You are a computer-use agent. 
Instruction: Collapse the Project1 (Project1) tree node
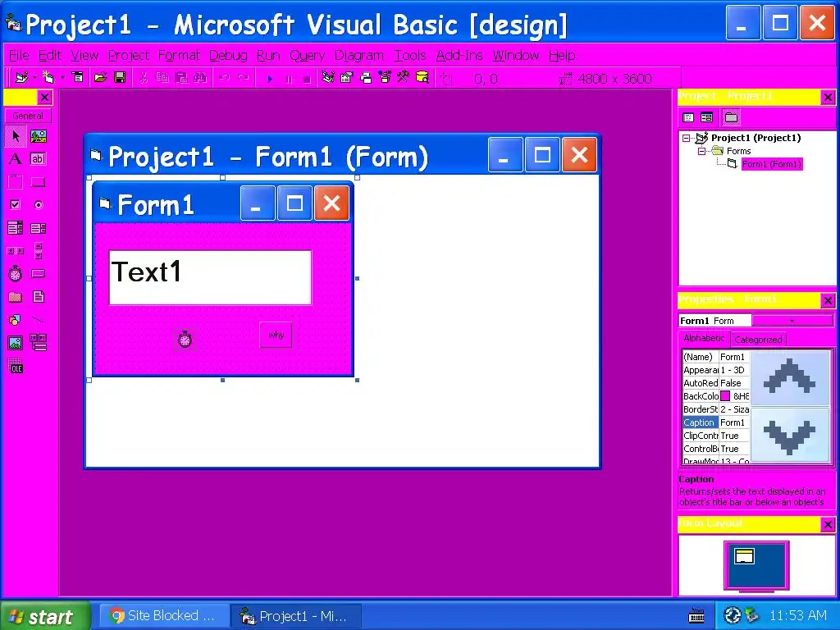click(687, 138)
